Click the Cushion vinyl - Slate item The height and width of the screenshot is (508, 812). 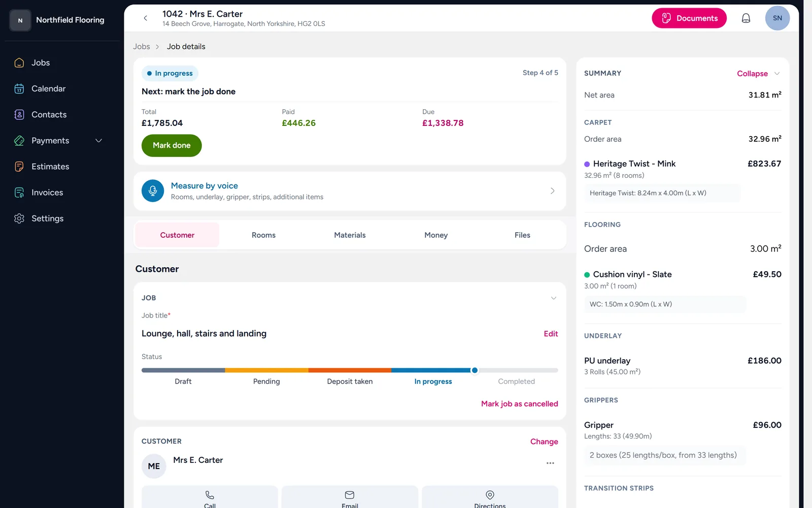click(632, 274)
